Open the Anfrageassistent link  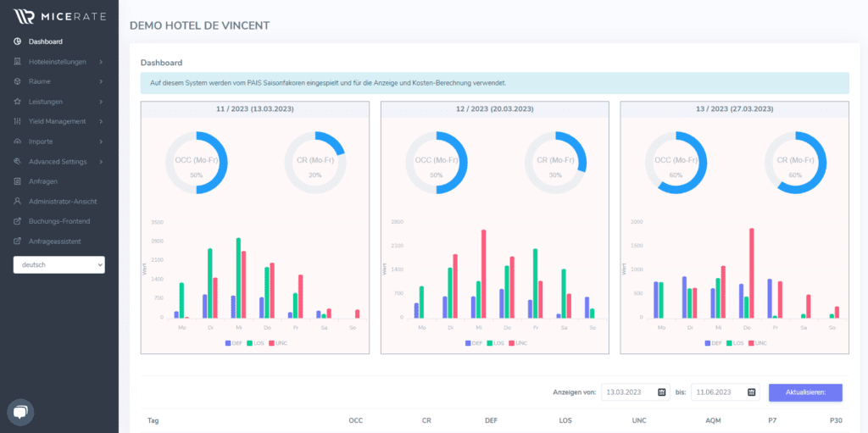pos(54,241)
